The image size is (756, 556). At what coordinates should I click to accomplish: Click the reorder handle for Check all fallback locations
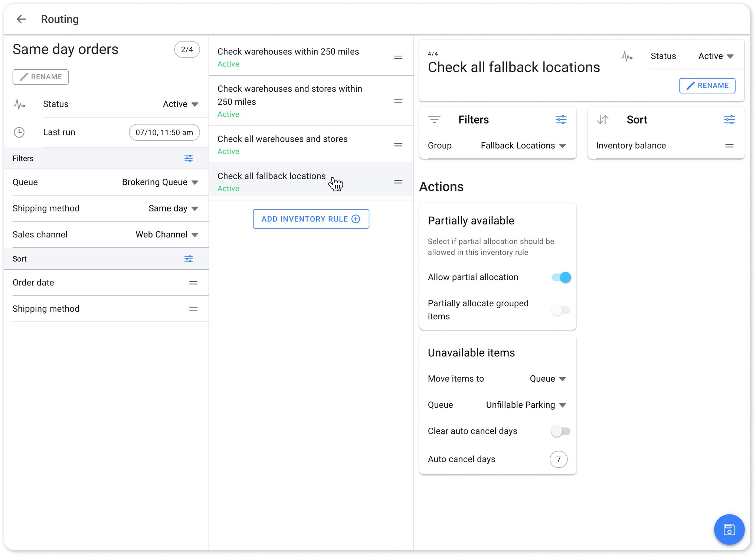point(398,182)
